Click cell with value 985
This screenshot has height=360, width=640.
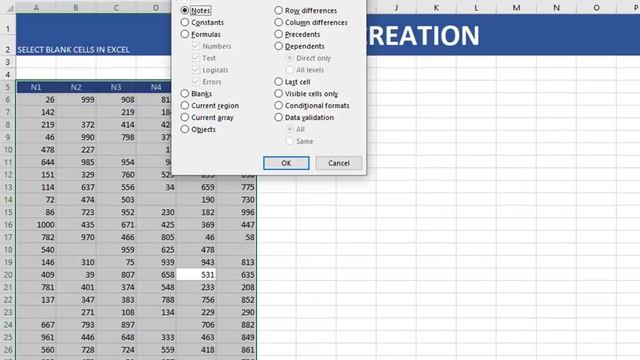(x=76, y=162)
